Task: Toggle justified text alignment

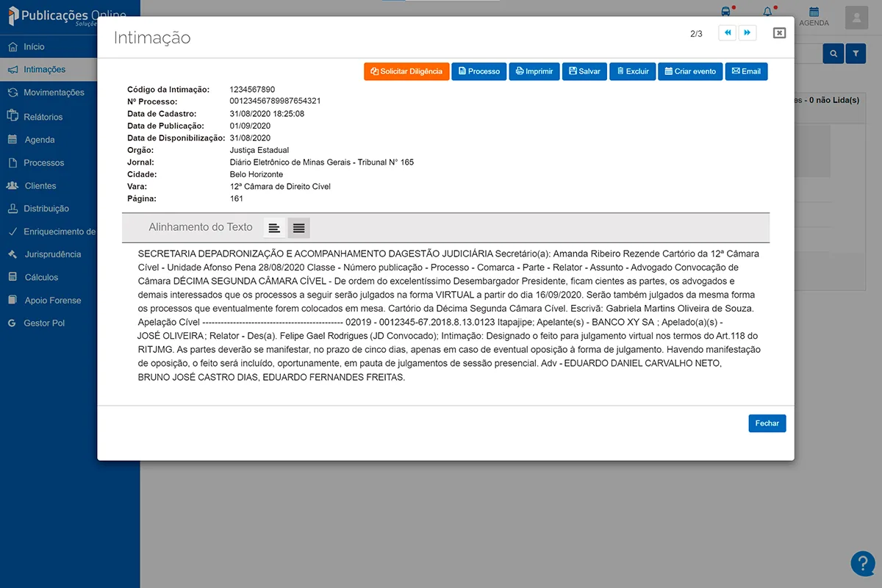Action: [x=298, y=228]
